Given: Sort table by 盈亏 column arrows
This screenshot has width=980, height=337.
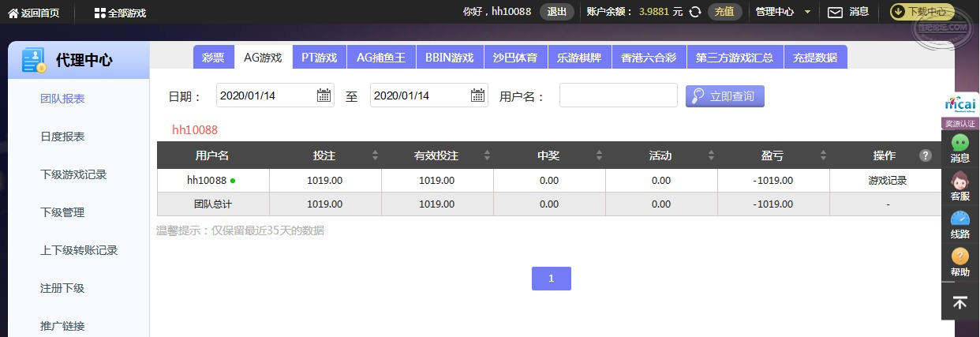Looking at the screenshot, I should (823, 155).
